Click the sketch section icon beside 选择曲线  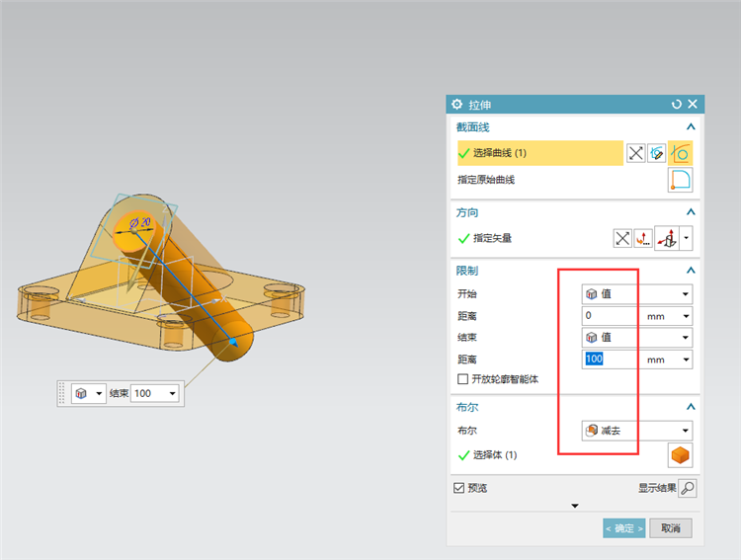click(656, 153)
